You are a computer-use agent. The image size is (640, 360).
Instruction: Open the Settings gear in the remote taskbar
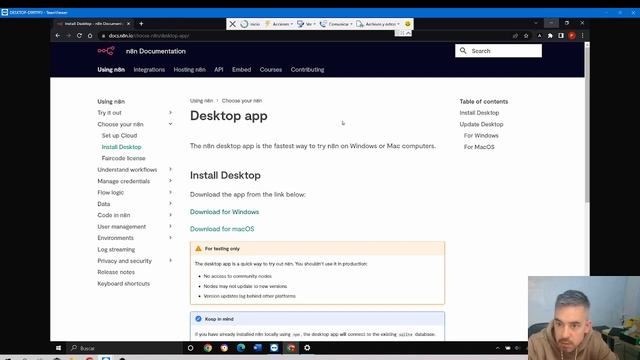(307, 348)
